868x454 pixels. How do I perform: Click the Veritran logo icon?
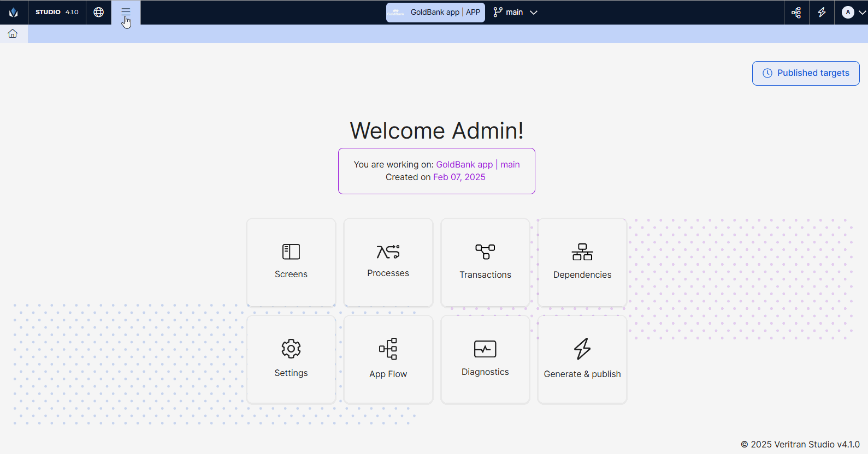14,12
